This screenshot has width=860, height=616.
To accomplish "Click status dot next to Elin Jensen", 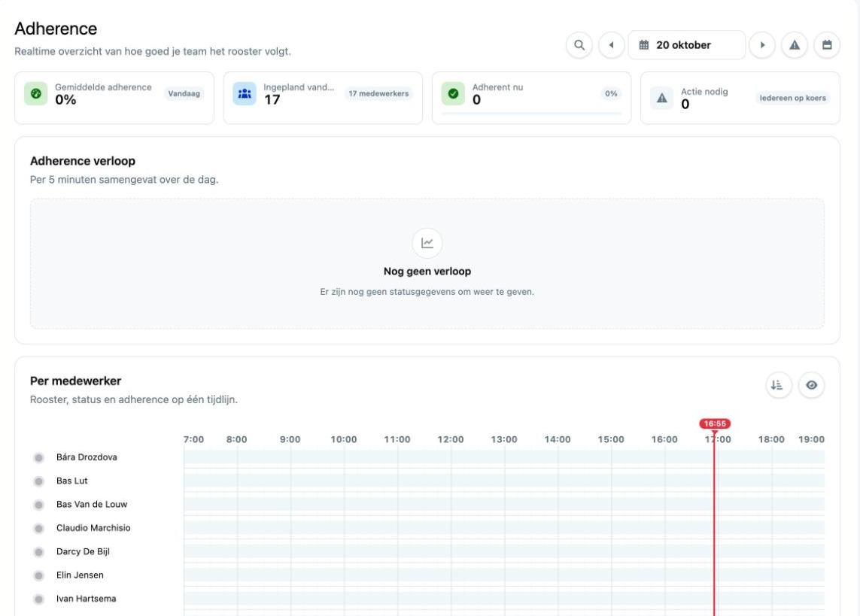I will click(x=38, y=575).
